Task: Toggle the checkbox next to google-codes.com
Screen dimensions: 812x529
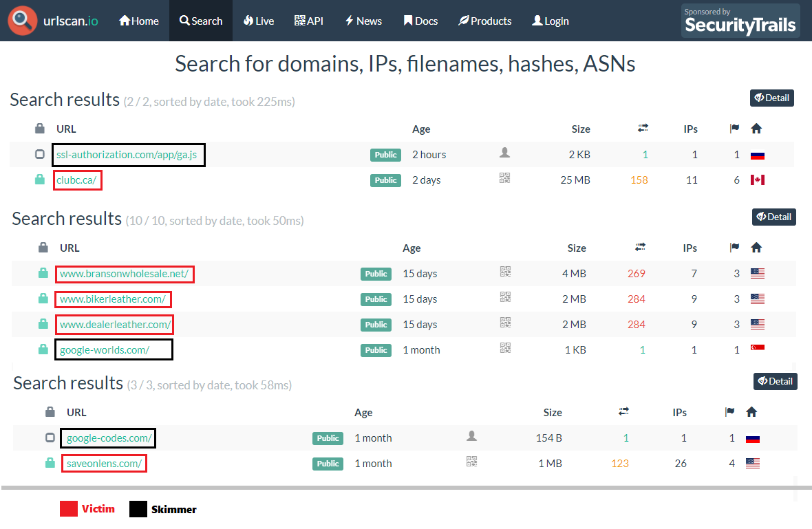Action: (x=50, y=438)
